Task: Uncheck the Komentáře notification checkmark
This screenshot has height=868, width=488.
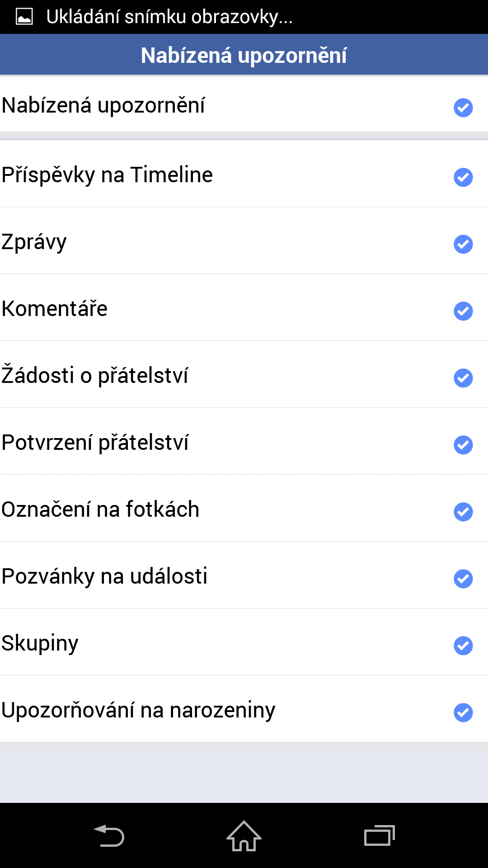Action: coord(463,311)
